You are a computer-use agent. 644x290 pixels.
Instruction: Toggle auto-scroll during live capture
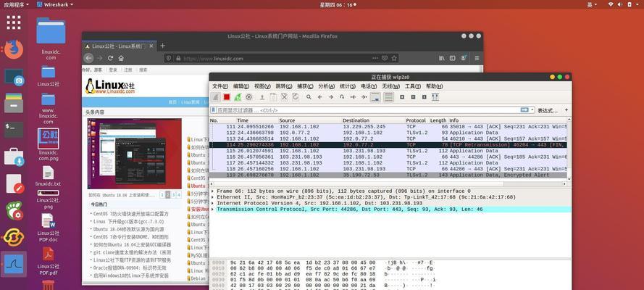coord(375,97)
